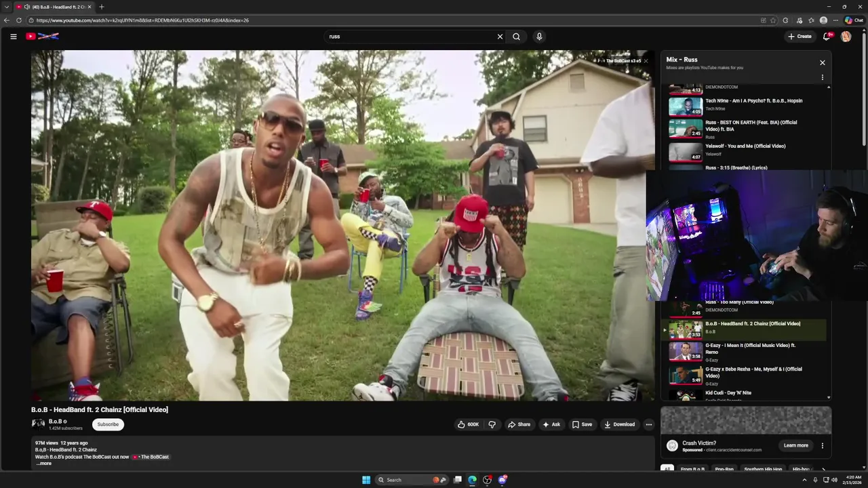Open YouTube notifications bell
Screen dimensions: 868x488
coord(827,37)
